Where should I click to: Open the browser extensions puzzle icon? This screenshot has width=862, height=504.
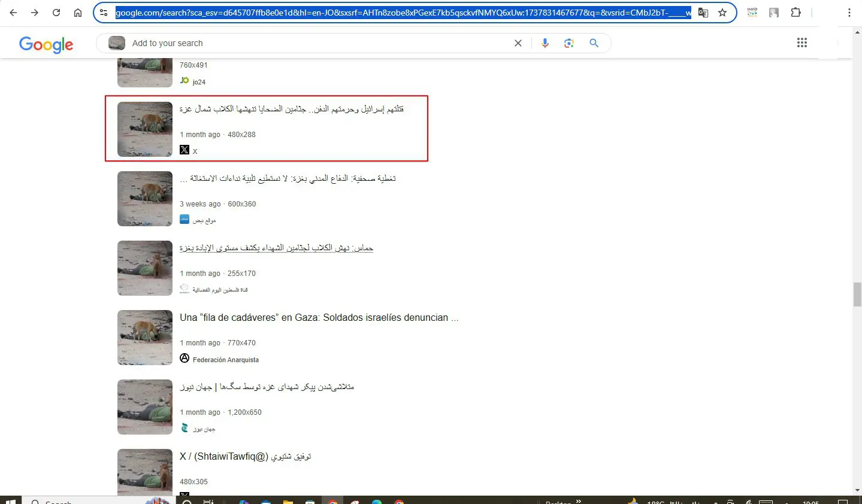796,13
